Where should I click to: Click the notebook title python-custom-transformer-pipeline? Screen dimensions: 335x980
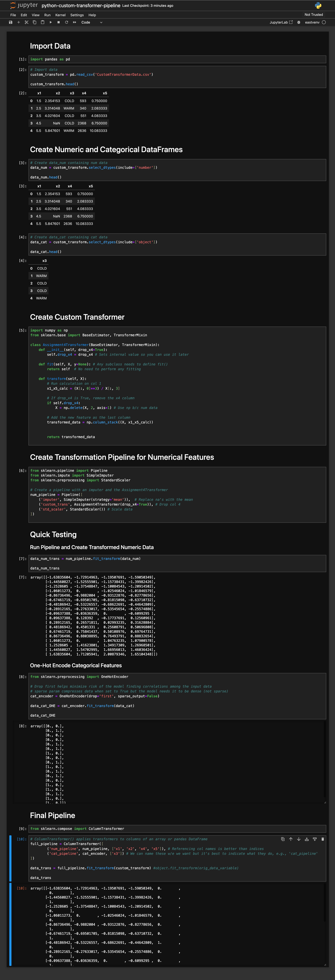[81, 6]
